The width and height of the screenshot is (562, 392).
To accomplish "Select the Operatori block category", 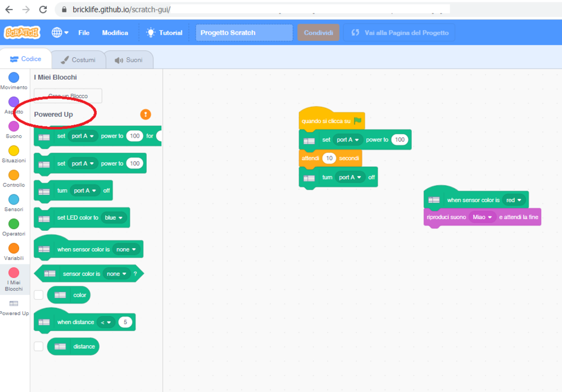I will pos(13,227).
